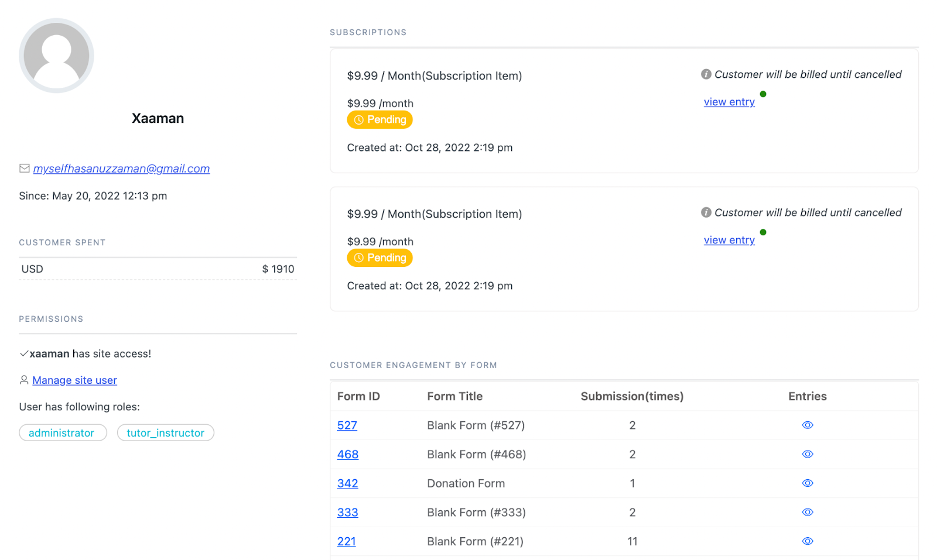This screenshot has width=937, height=560.
Task: View entries for Blank Form #527
Action: coord(808,425)
